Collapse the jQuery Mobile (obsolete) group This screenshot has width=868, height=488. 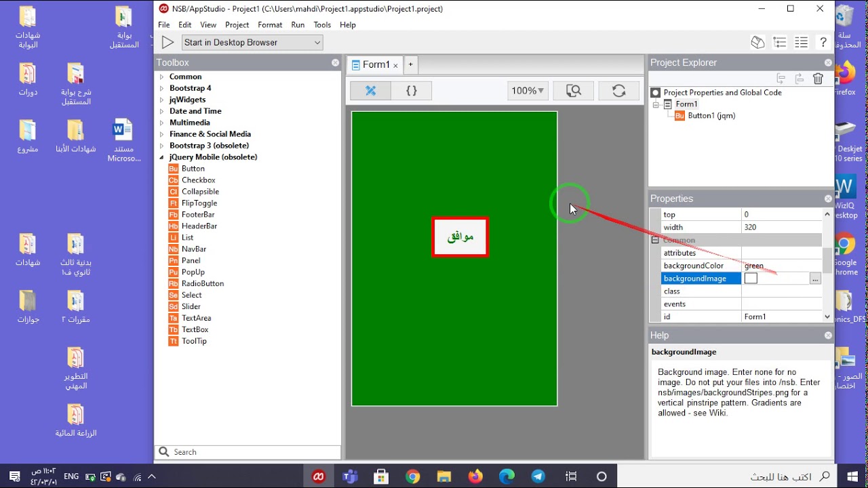point(161,157)
